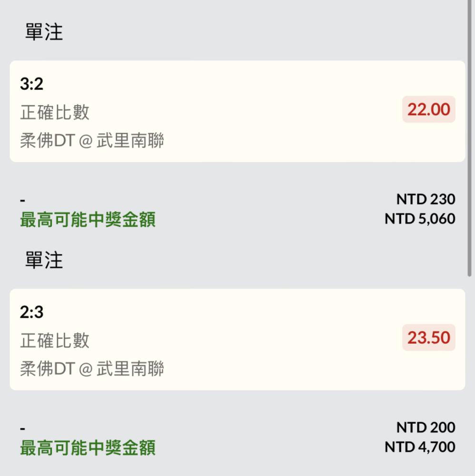Click the 23.50 odds badge
This screenshot has height=476, width=475.
click(x=428, y=337)
